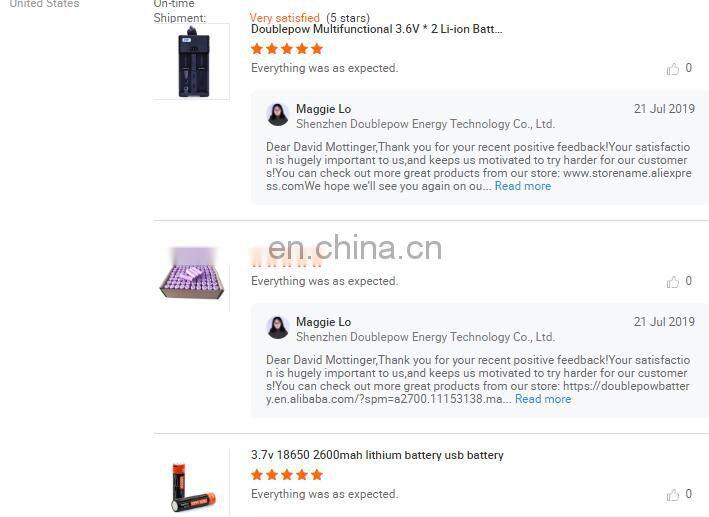Image resolution: width=709 pixels, height=517 pixels.
Task: Open the black battery charger product thumbnail
Action: [x=194, y=62]
